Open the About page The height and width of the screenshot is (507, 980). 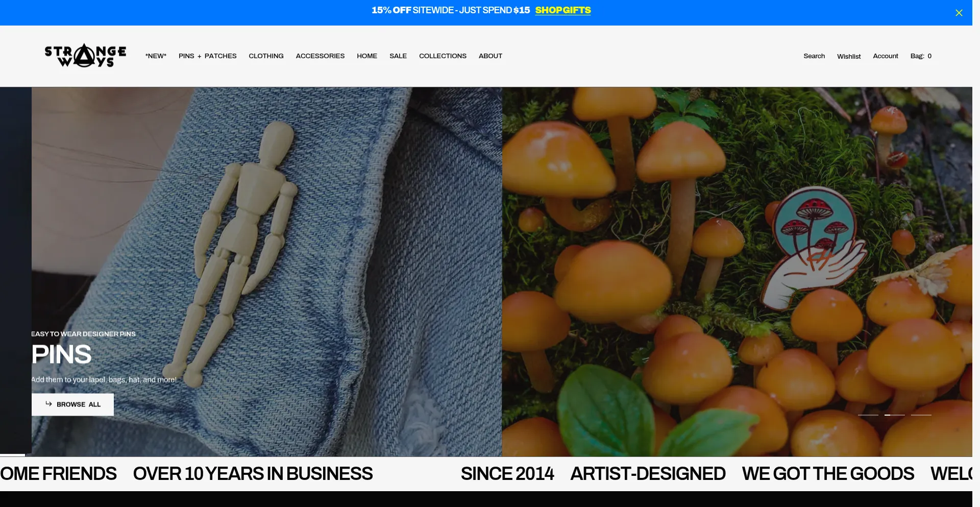pyautogui.click(x=490, y=56)
